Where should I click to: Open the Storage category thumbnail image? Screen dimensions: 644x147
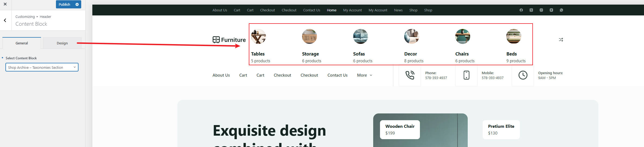[309, 36]
